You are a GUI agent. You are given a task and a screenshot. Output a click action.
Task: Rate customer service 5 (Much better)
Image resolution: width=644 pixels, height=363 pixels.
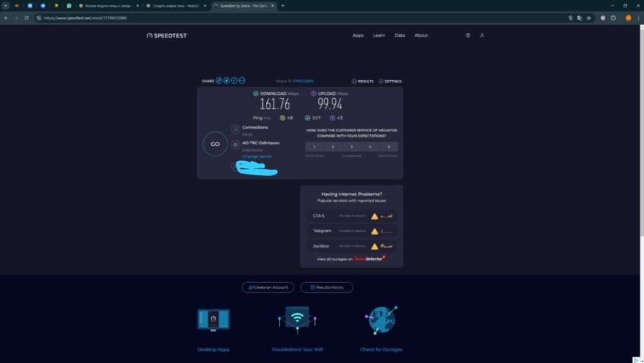pos(388,147)
